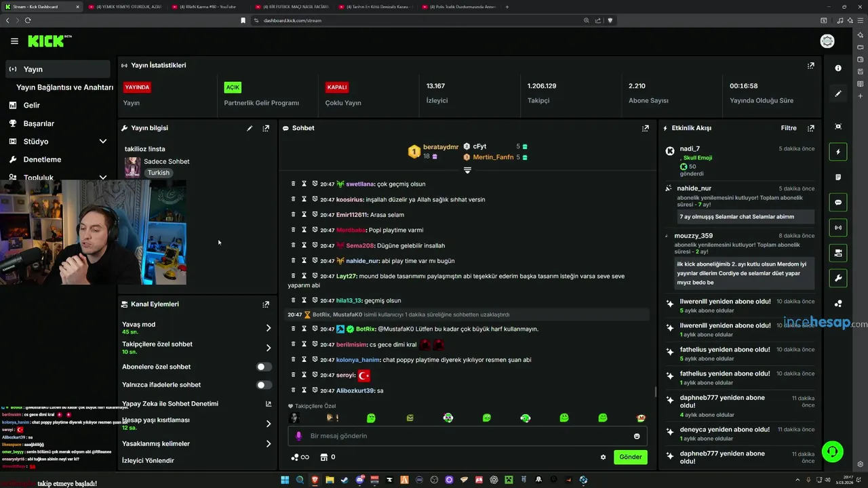Screen dimensions: 868x488
Task: Expand Takipçilere özel sohbet settings
Action: (x=269, y=348)
